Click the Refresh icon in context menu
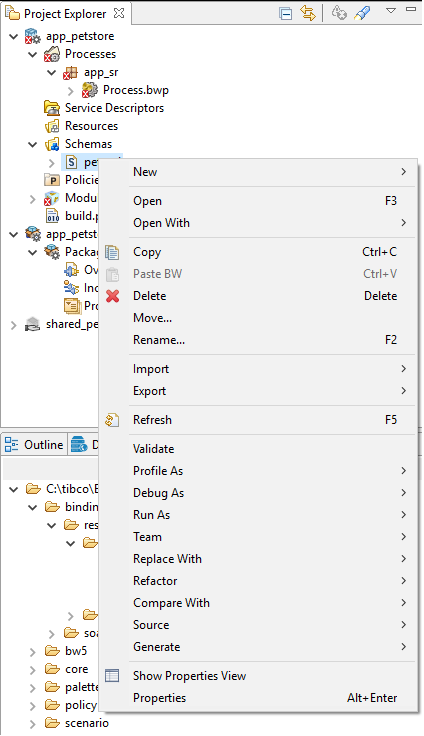 coord(112,420)
